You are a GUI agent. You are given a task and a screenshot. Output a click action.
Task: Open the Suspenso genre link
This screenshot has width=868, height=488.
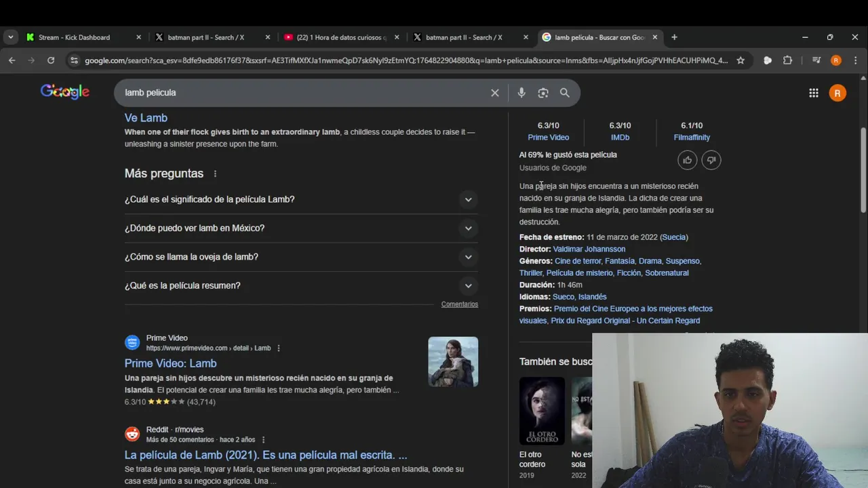[682, 261]
